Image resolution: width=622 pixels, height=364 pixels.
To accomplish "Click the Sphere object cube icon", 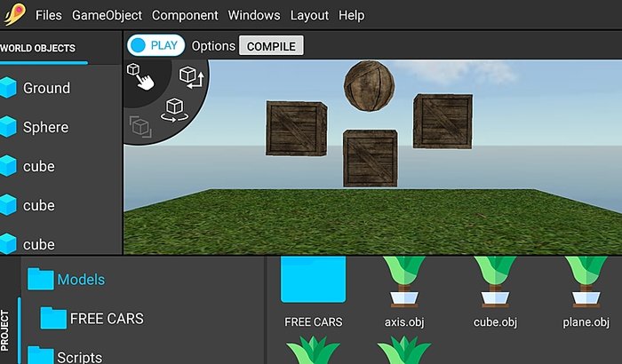I will (9, 127).
